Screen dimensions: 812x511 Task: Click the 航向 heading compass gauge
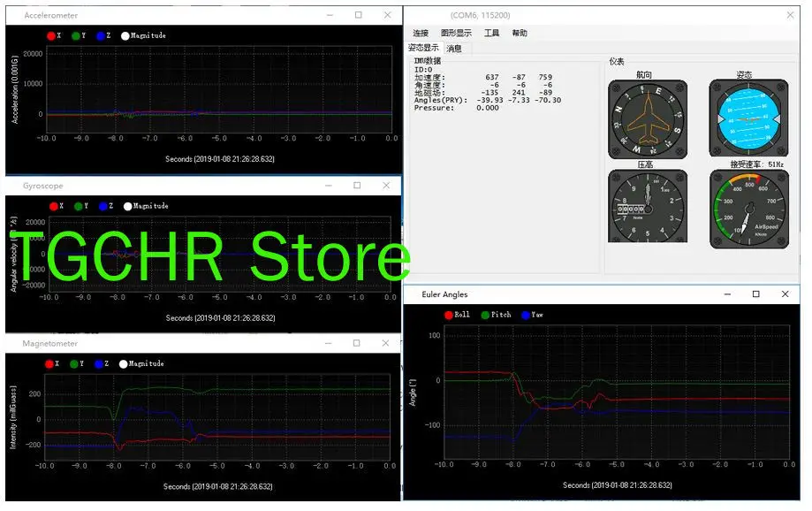point(648,119)
